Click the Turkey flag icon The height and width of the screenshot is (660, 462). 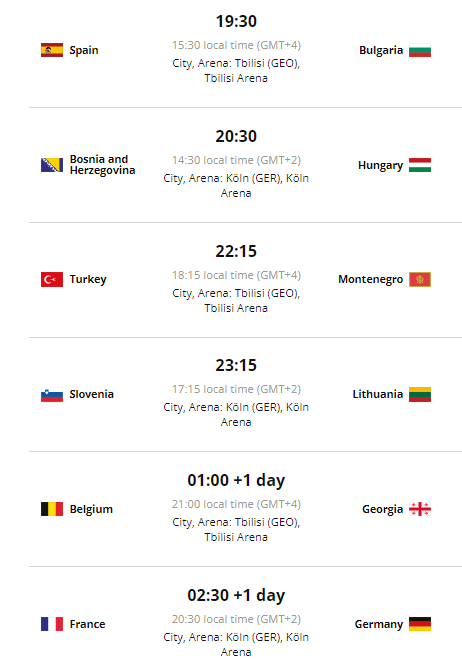click(52, 279)
